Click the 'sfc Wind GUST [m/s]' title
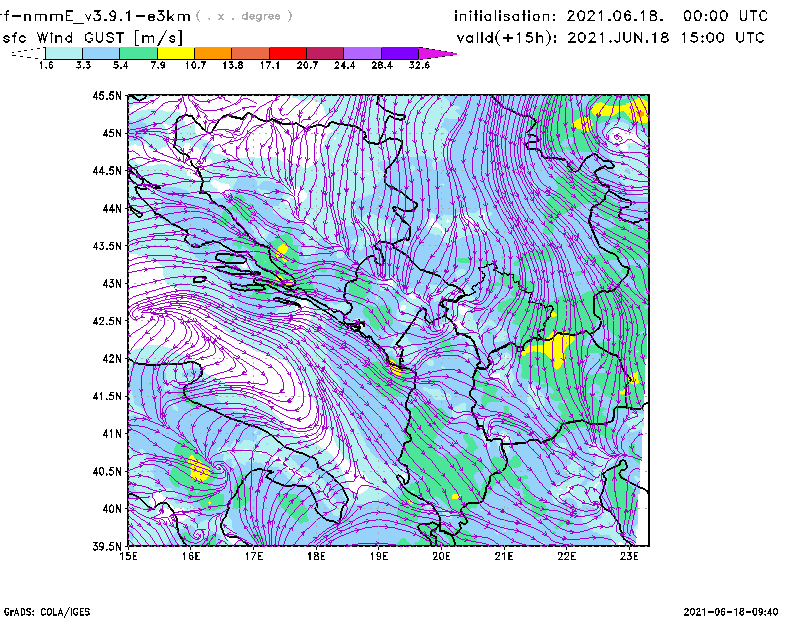800x618 pixels. [x=92, y=38]
